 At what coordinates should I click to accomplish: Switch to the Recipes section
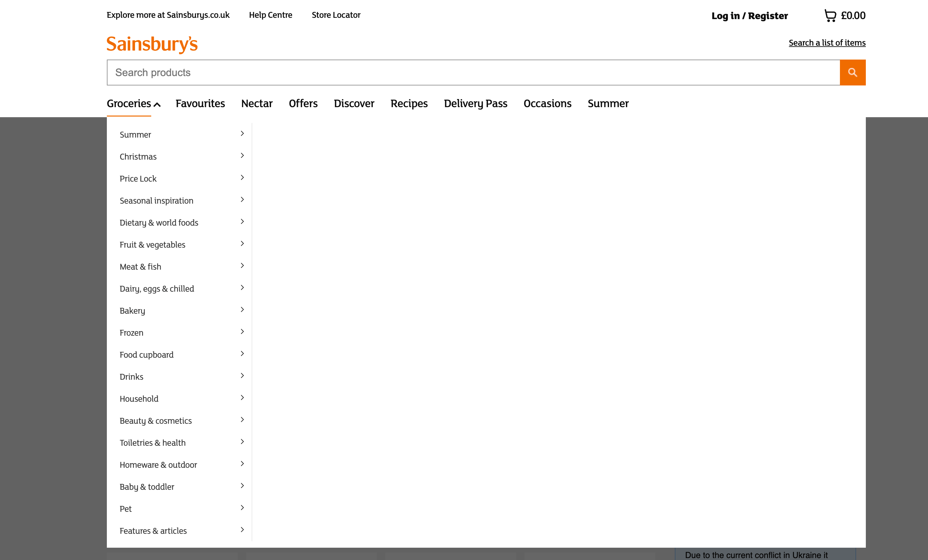coord(409,103)
